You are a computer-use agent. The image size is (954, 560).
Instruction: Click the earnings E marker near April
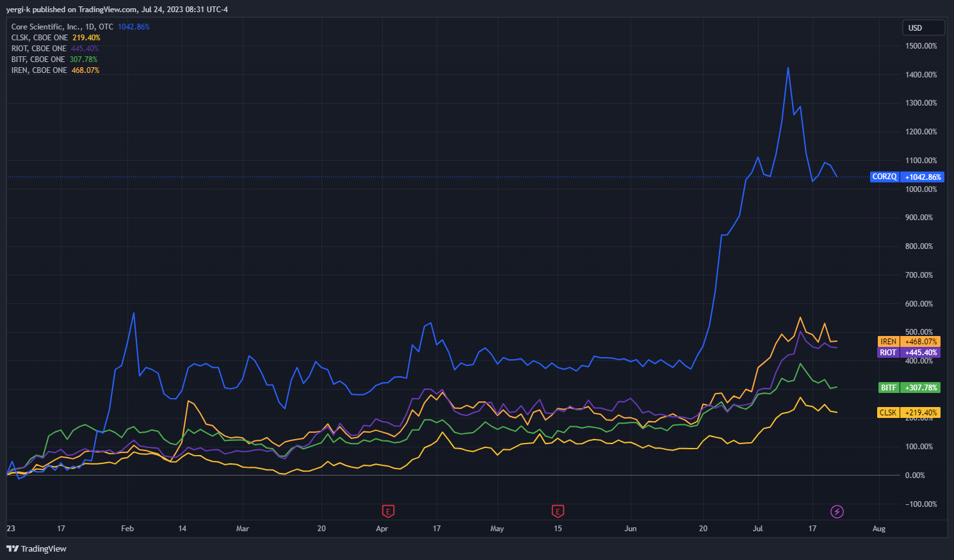(x=388, y=511)
